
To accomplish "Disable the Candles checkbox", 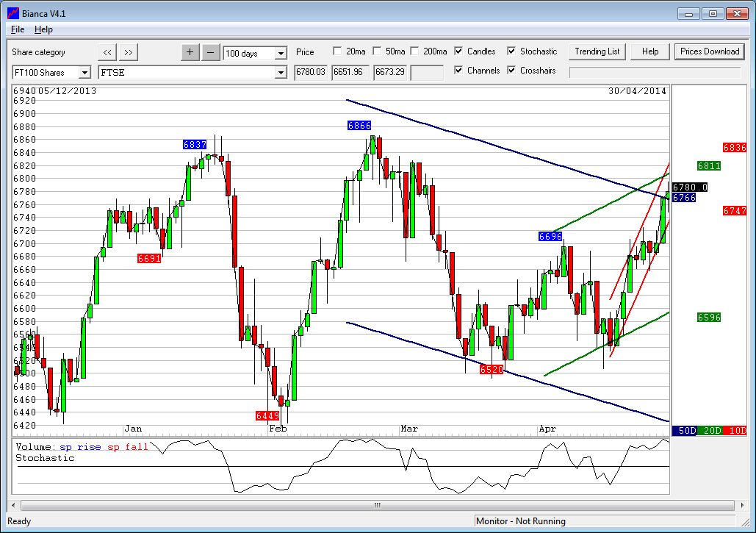I will point(458,51).
